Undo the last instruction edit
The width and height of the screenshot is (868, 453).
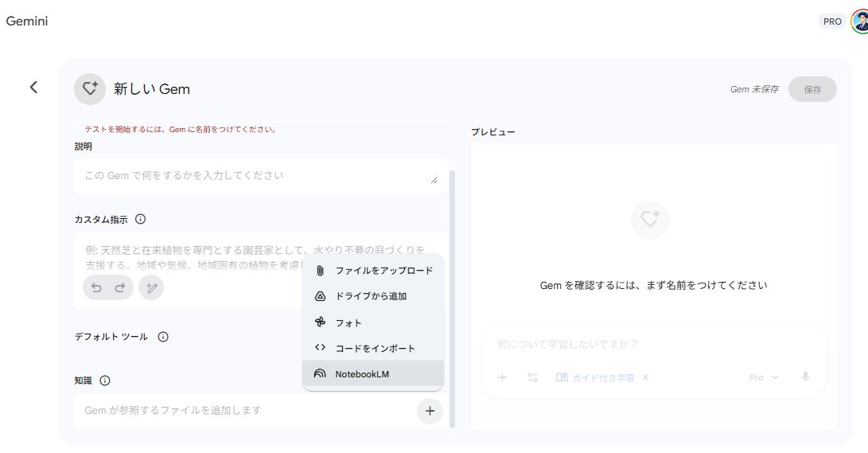pos(96,288)
